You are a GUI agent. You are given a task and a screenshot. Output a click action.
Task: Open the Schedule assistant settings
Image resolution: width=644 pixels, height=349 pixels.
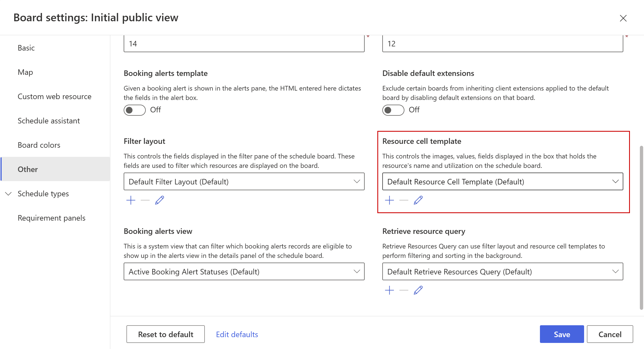pyautogui.click(x=49, y=121)
